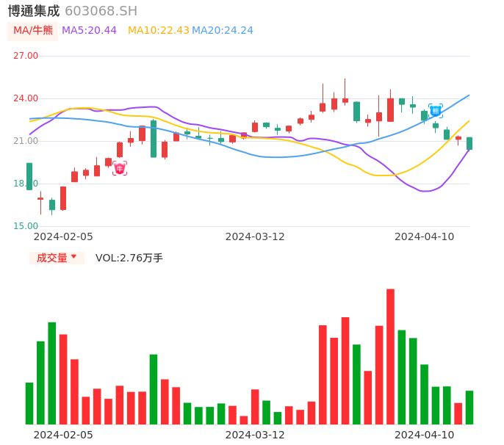Click the last green candlestick on the right

coord(469,143)
